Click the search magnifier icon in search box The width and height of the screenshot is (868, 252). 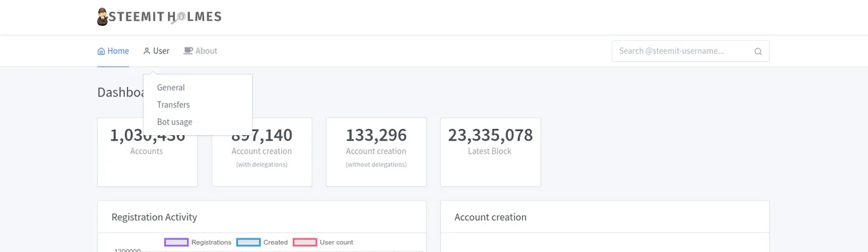point(758,51)
